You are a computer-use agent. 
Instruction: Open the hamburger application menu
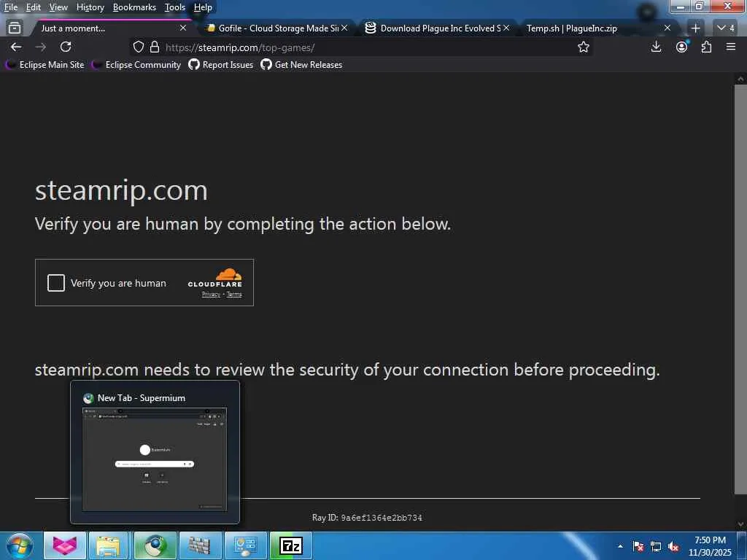(731, 47)
